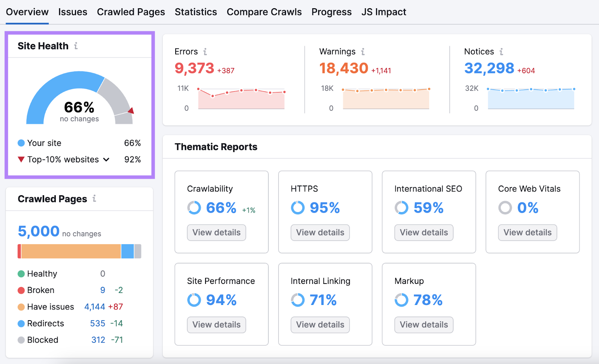599x364 pixels.
Task: View details for Site Performance report
Action: (x=216, y=325)
